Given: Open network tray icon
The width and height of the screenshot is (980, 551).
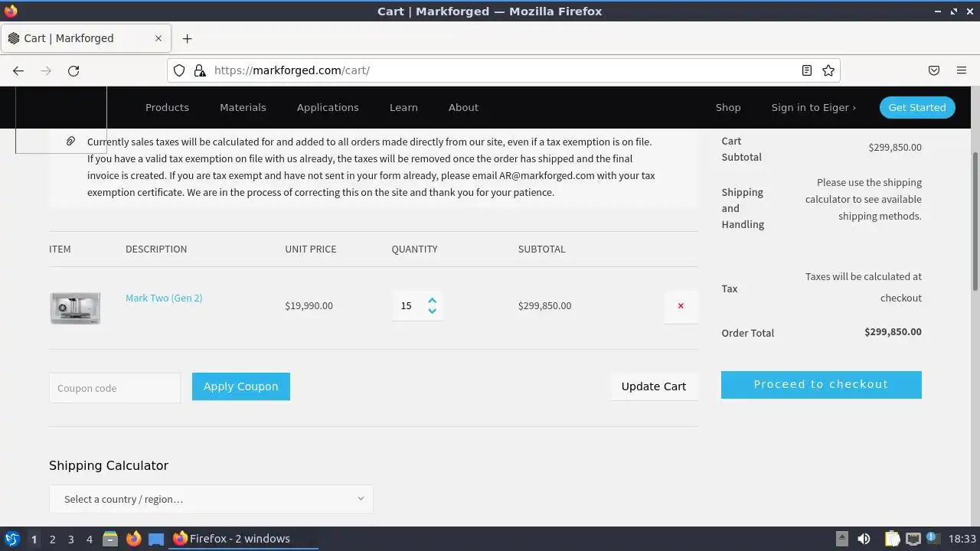Looking at the screenshot, I should pos(913,539).
